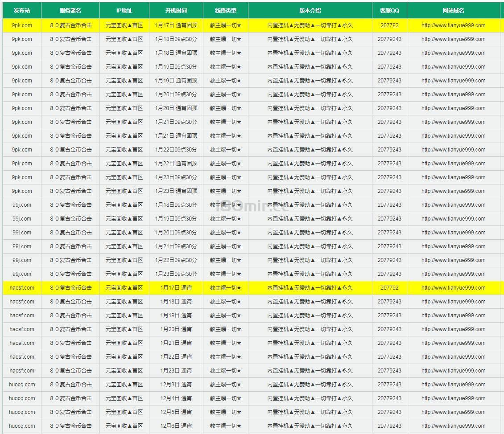The height and width of the screenshot is (434, 504).
Task: Open tianyue999 link in highlighted haosf.com row
Action: pos(453,287)
